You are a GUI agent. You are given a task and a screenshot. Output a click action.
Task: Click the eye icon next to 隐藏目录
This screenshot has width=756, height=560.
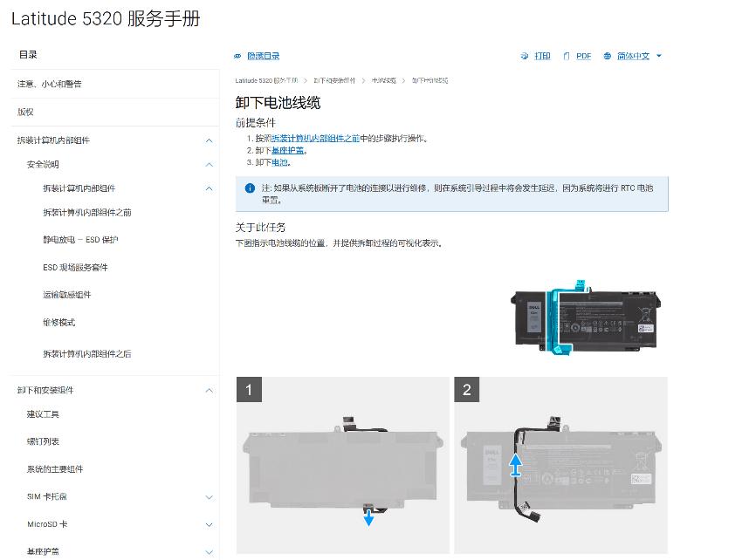point(237,55)
